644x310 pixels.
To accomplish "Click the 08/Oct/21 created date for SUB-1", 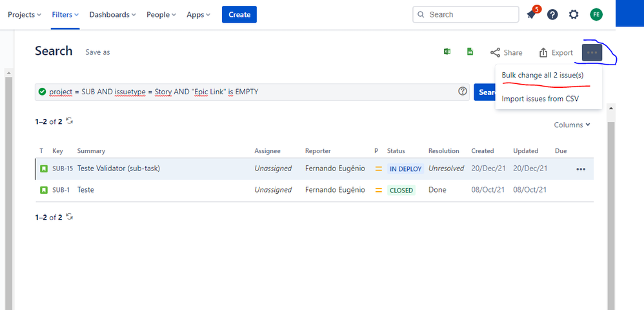I will tap(488, 190).
